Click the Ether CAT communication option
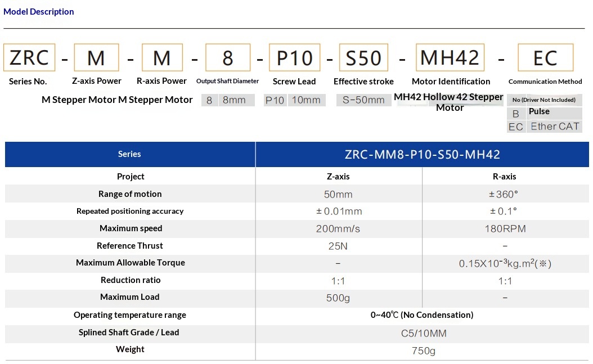593x364 pixels. tap(555, 126)
